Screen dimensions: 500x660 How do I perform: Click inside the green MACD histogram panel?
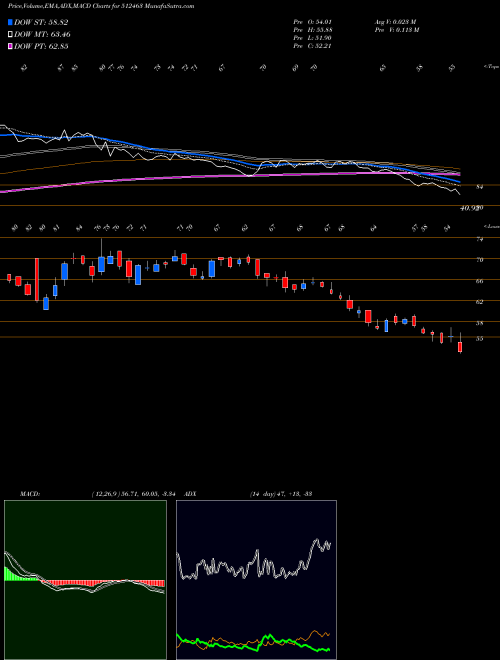pyautogui.click(x=85, y=580)
